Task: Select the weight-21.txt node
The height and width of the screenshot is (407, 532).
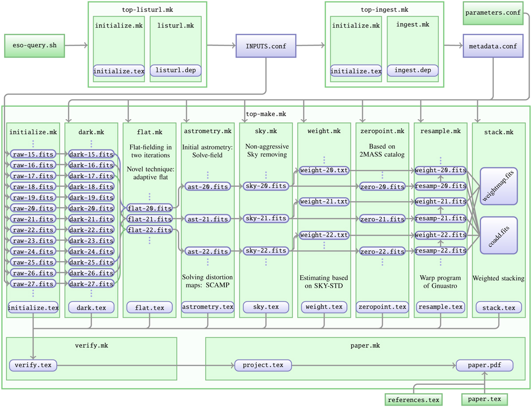Action: [x=324, y=202]
